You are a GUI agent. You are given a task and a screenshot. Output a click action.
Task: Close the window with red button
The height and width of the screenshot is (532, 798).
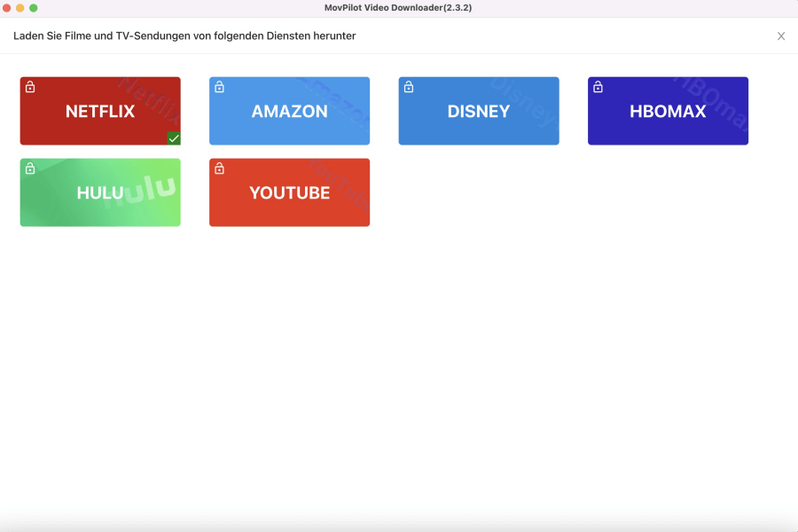[x=6, y=8]
